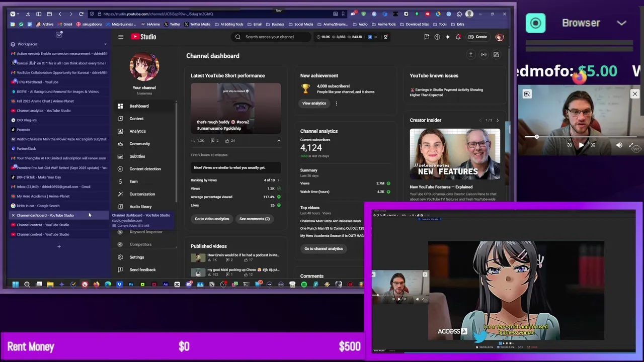This screenshot has height=362, width=644.
Task: Click the upload videos icon on dashboard
Action: click(x=471, y=54)
